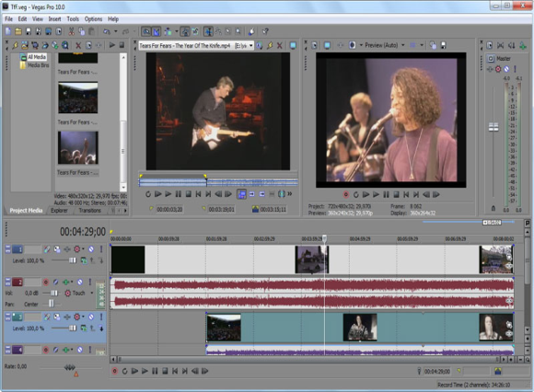
Task: Open Track Motion on video track 1
Action: (57, 249)
